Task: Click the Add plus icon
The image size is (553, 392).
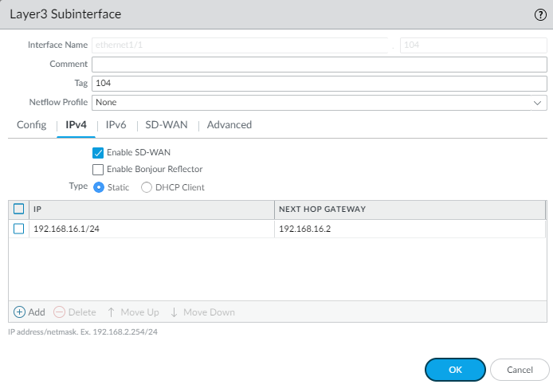Action: [x=20, y=312]
